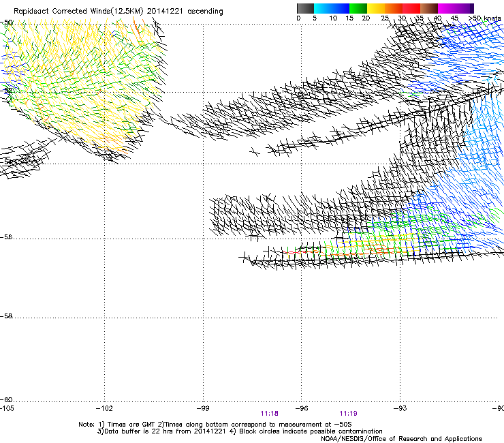
Task: Click the orange 25-30 knots color band
Action: pos(394,8)
